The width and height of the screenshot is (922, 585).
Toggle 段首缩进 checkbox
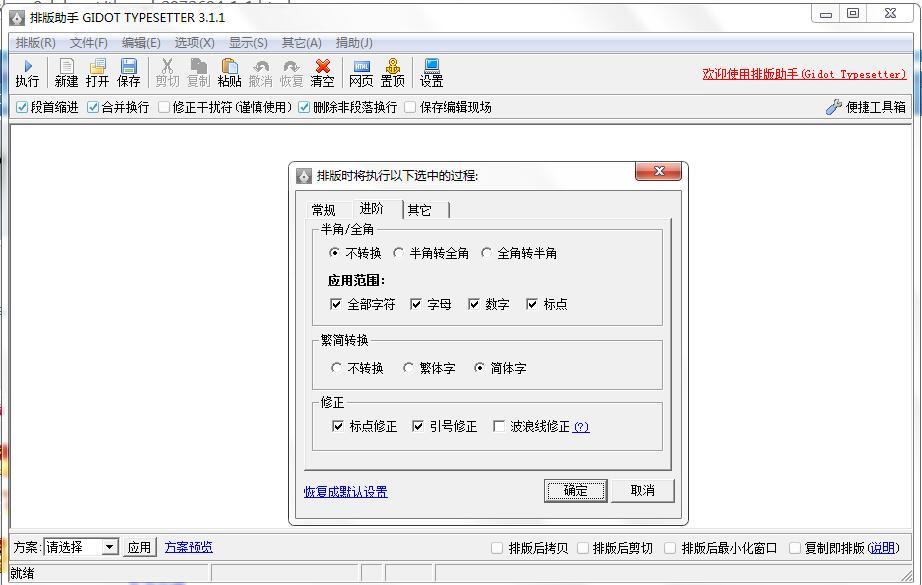point(22,107)
